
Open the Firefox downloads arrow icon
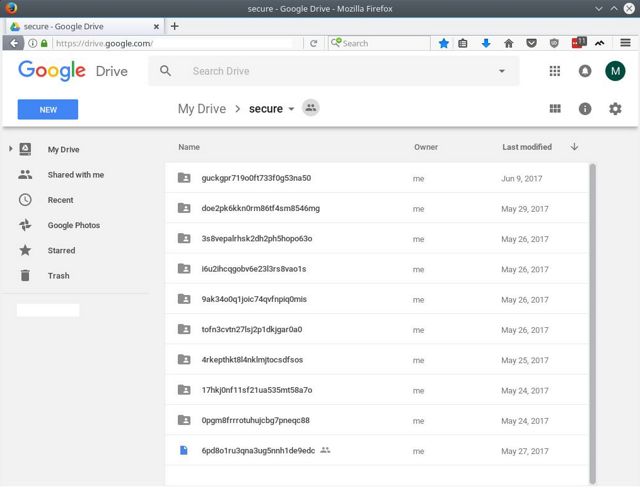(486, 43)
